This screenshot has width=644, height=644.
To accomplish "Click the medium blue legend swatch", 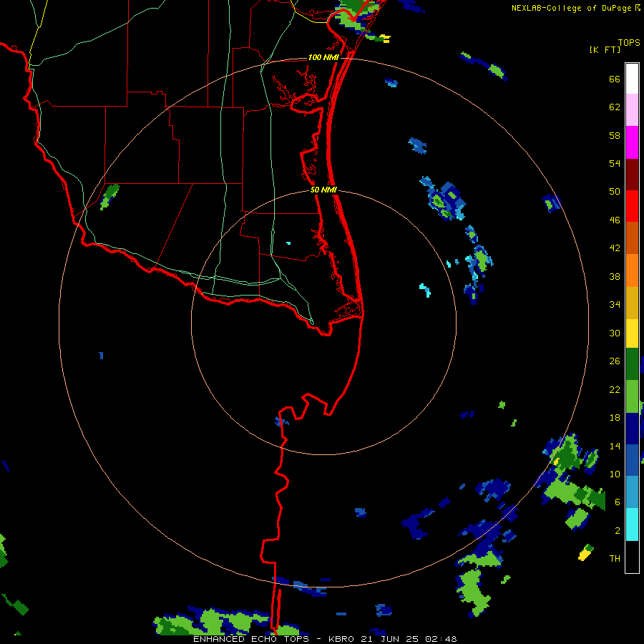I will pyautogui.click(x=632, y=460).
